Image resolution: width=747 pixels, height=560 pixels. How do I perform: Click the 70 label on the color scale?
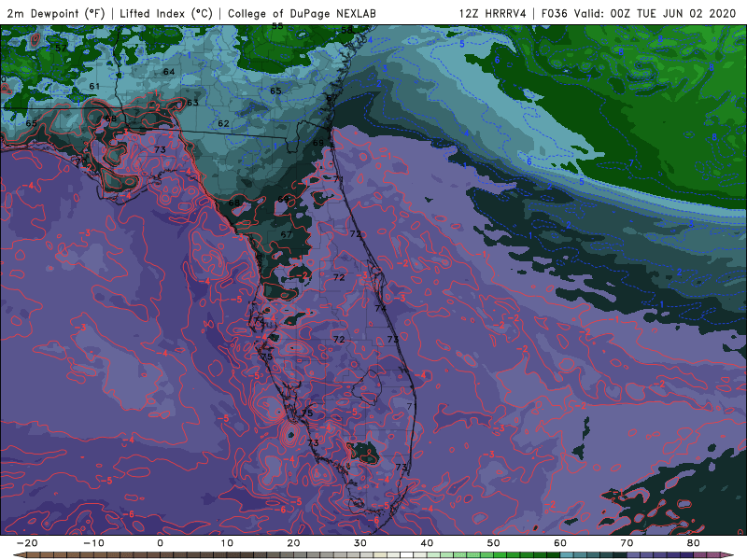coord(627,543)
